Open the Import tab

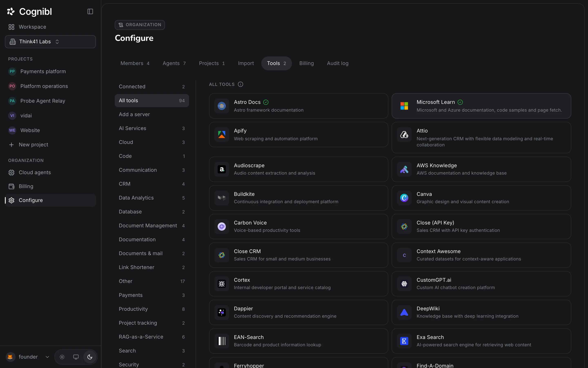(x=246, y=63)
